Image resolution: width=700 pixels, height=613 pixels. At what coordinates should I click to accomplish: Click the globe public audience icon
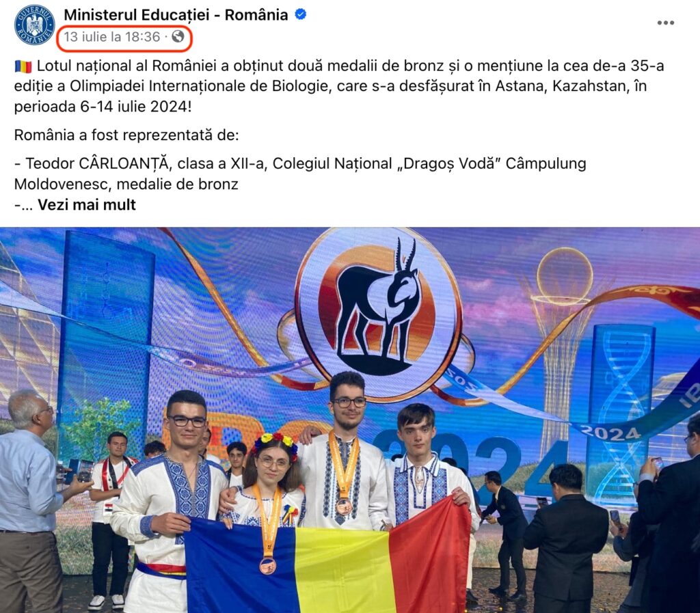(x=178, y=36)
